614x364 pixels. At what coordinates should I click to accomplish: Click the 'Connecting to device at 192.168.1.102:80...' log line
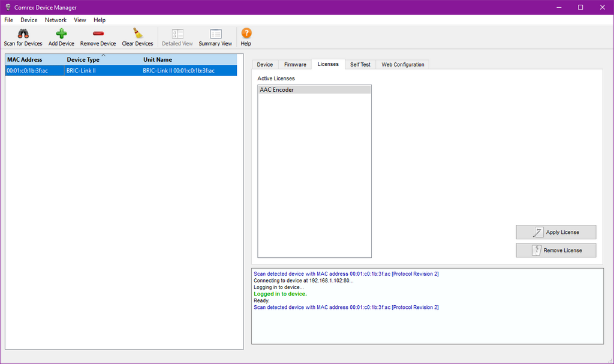pyautogui.click(x=303, y=281)
